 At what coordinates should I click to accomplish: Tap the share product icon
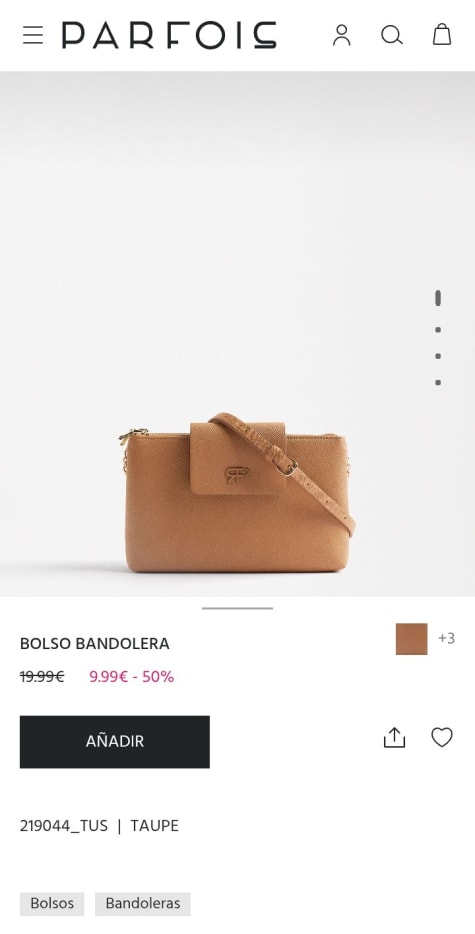point(394,737)
